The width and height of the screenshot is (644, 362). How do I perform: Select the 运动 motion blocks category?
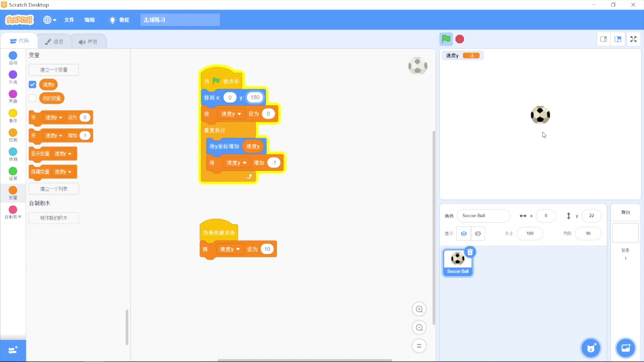13,58
